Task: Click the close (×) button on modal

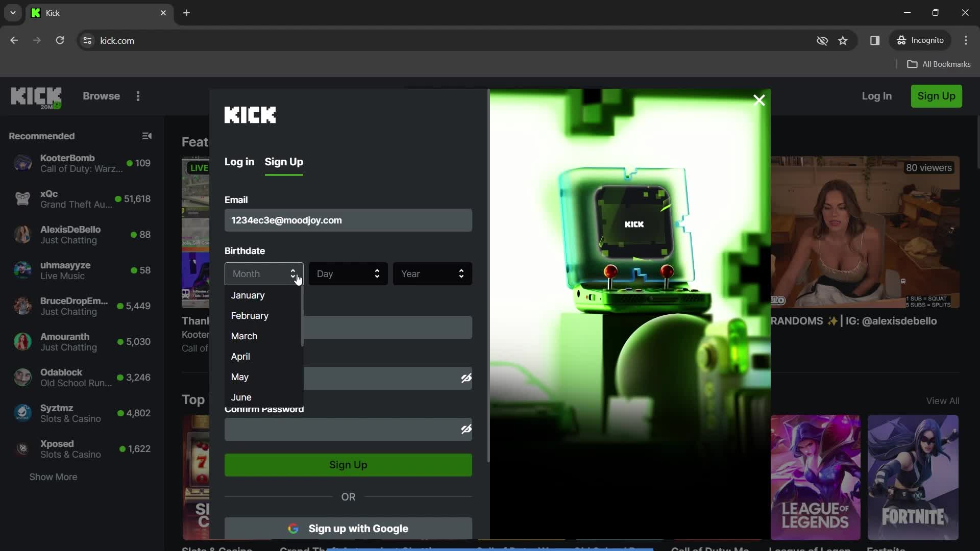Action: (759, 99)
